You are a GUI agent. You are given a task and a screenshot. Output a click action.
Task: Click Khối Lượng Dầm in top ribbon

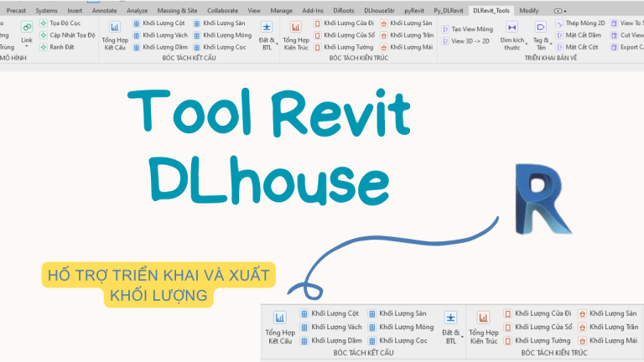tap(160, 47)
